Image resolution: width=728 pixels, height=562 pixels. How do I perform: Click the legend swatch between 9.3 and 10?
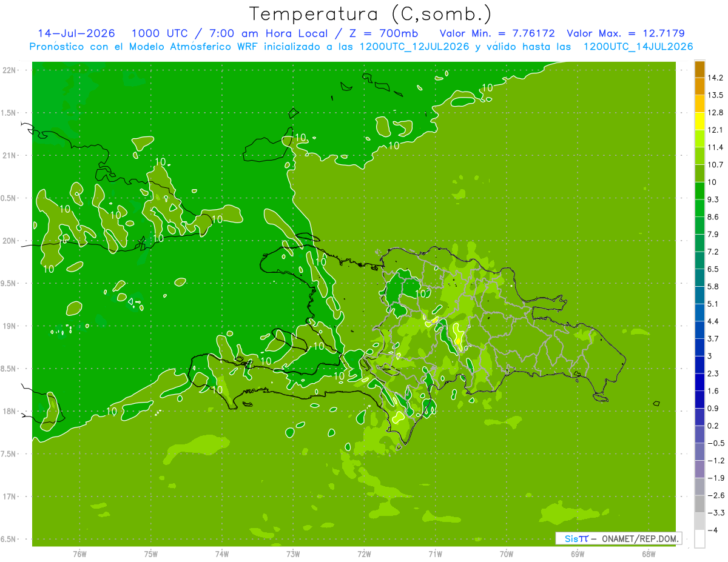[x=699, y=190]
